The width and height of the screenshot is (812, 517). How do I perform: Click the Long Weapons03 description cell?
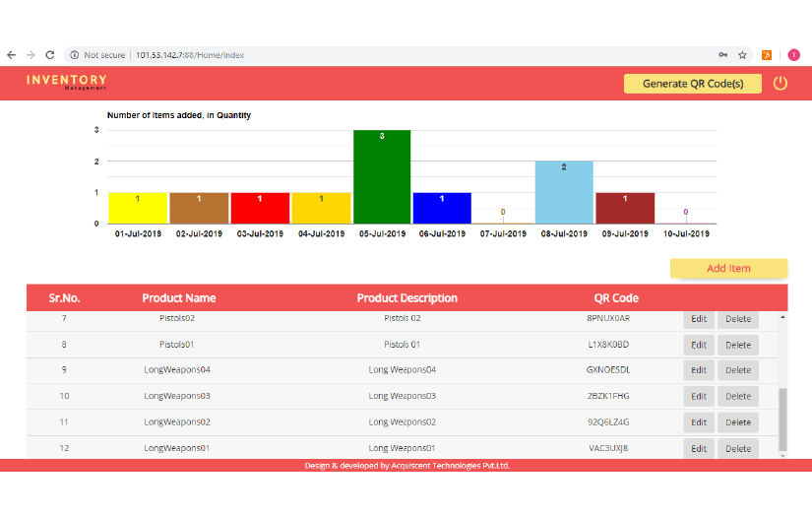[403, 396]
